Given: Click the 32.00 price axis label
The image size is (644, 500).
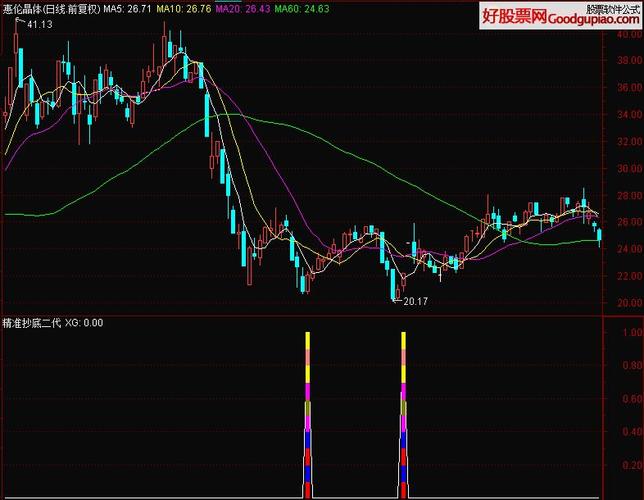Looking at the screenshot, I should (629, 142).
